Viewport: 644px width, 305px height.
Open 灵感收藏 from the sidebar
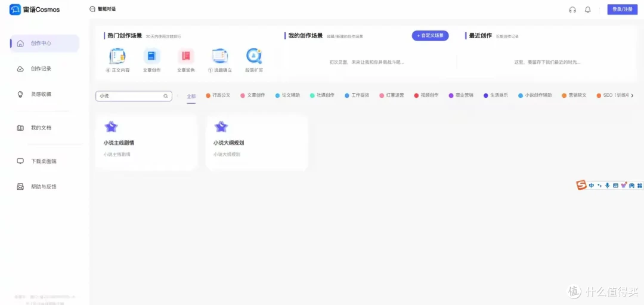click(41, 94)
